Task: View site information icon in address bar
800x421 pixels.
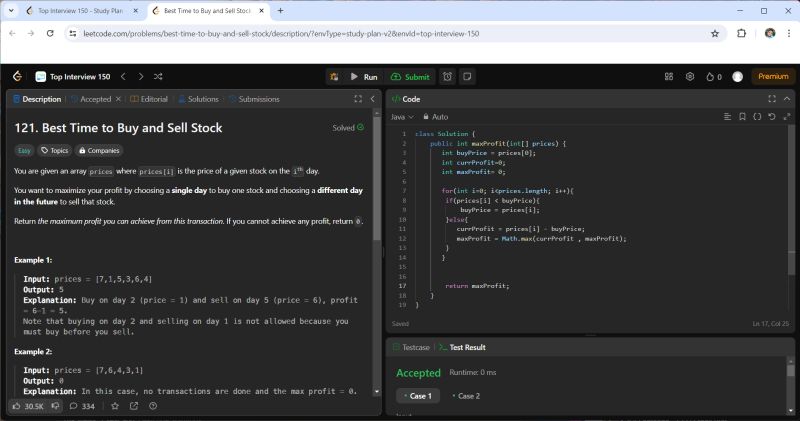Action: [73, 34]
